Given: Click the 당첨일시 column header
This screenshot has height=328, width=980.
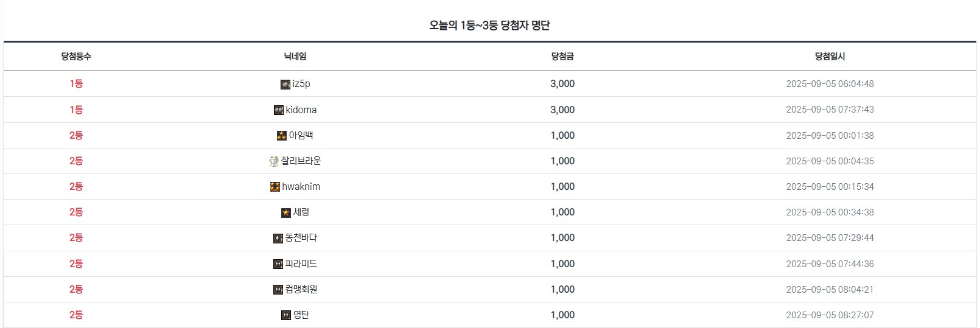Looking at the screenshot, I should click(x=830, y=57).
